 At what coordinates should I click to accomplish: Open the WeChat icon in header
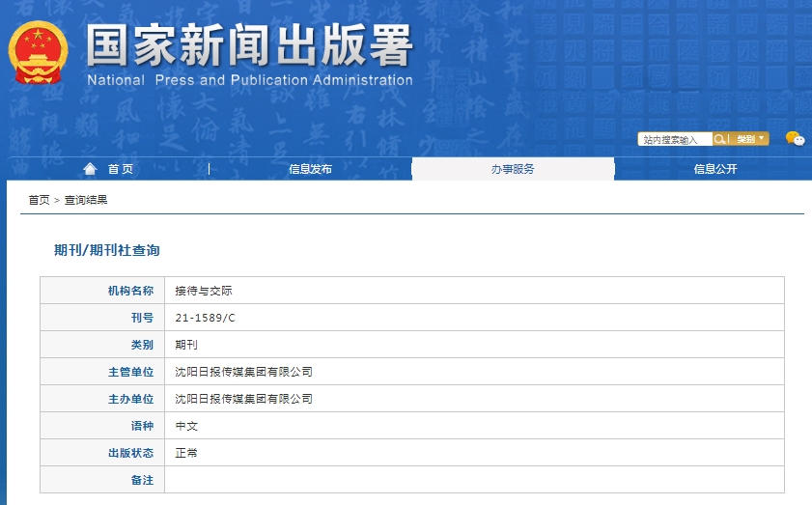(x=794, y=139)
